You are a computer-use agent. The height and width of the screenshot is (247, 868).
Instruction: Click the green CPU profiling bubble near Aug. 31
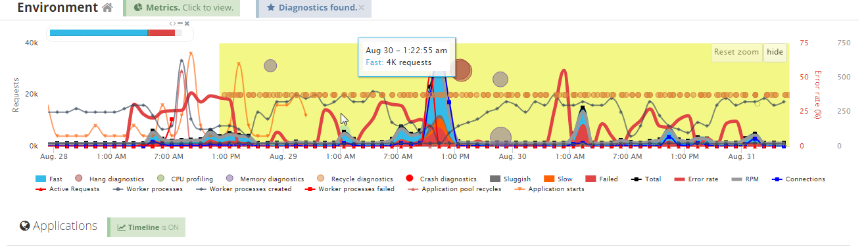757,104
